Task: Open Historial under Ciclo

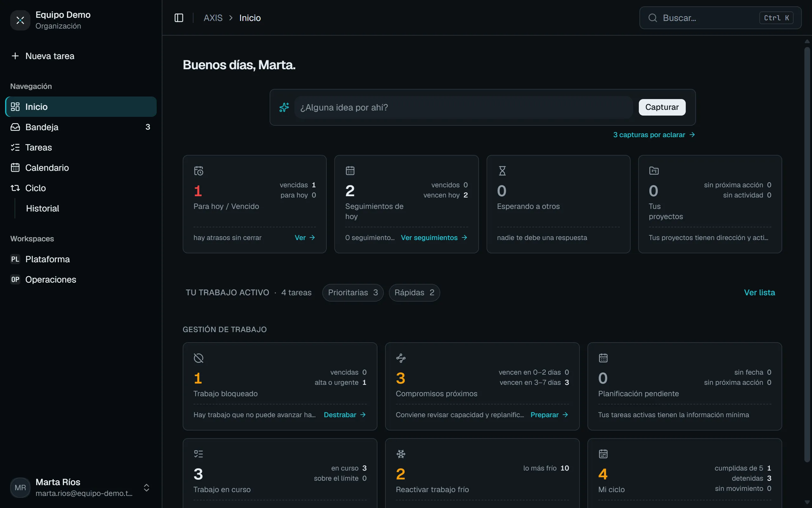Action: click(89, 208)
